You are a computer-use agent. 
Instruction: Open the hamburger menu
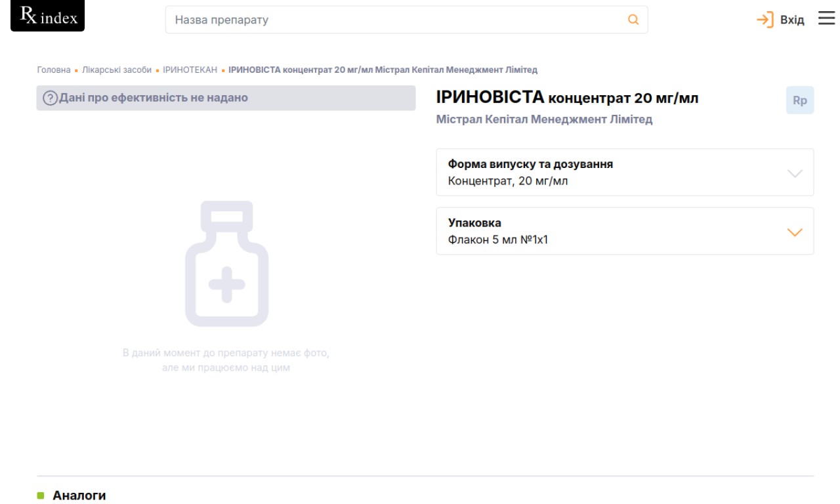[826, 19]
